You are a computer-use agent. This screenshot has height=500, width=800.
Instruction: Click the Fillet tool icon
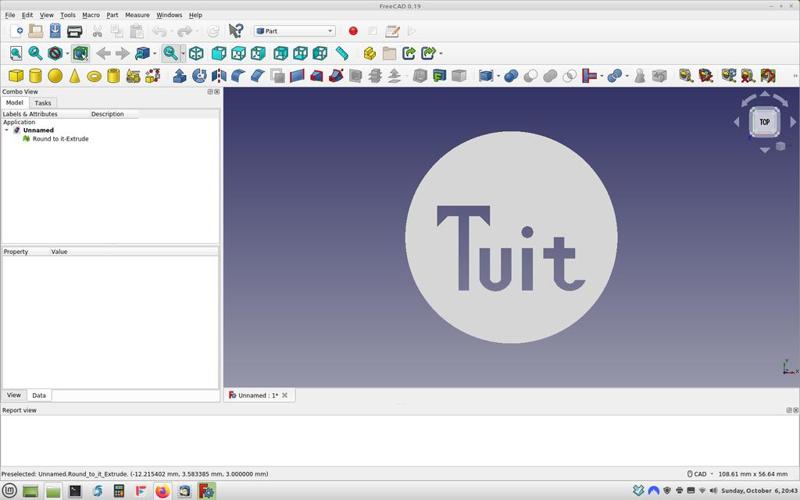pos(238,76)
